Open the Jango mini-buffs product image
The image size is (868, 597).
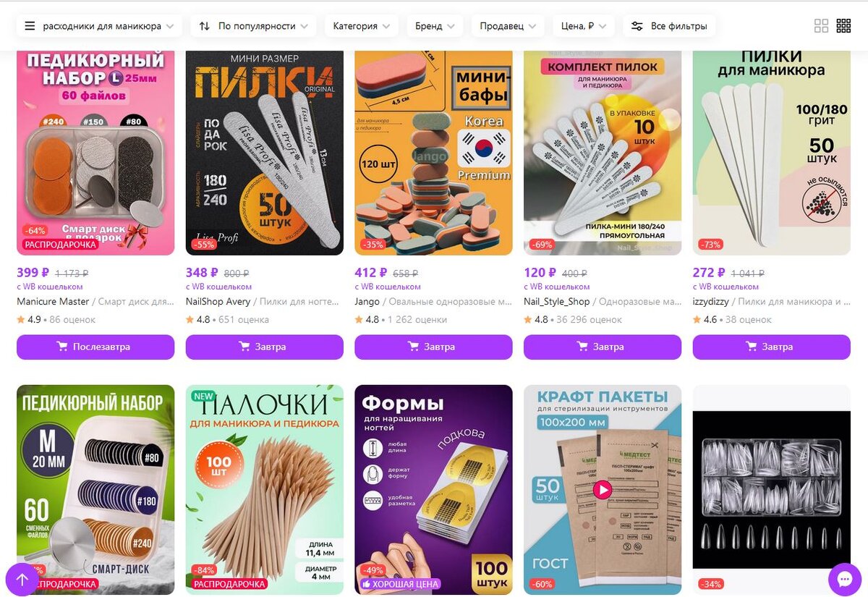(x=433, y=153)
